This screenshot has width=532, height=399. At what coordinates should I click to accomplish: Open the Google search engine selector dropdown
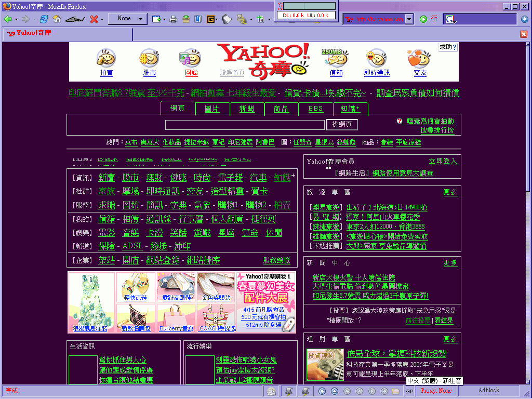click(x=450, y=19)
